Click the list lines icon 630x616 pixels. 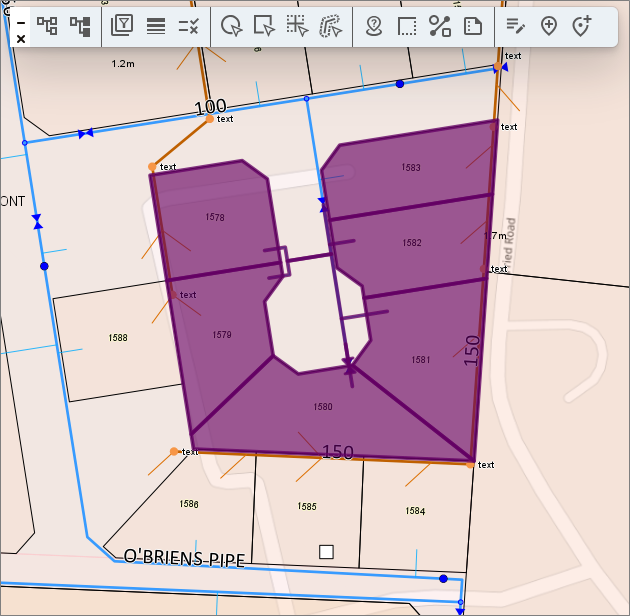point(156,26)
